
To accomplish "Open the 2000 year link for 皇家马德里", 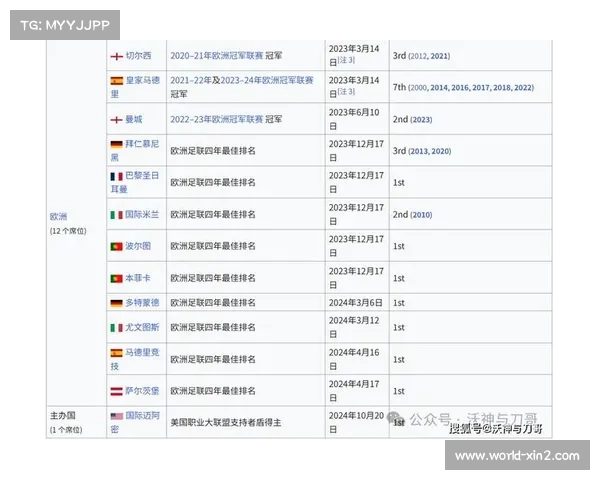I will click(418, 88).
